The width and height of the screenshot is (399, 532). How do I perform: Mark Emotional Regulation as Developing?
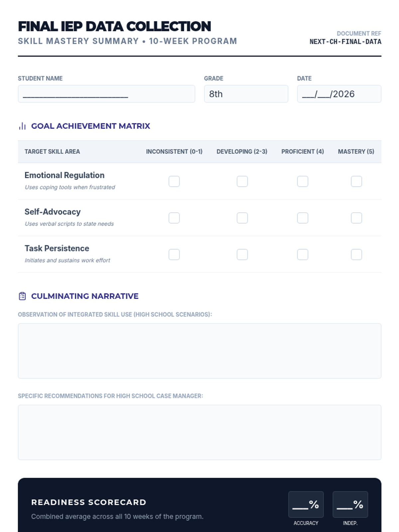pos(242,181)
